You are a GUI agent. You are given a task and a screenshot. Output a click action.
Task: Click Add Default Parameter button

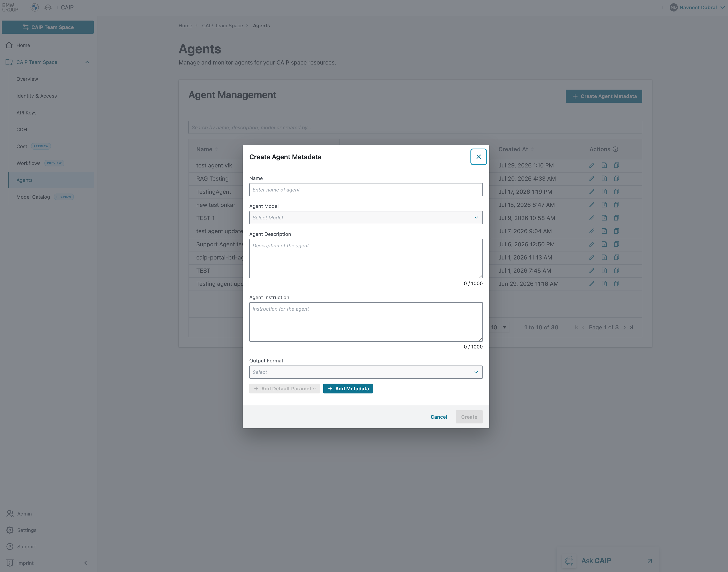[x=284, y=389]
